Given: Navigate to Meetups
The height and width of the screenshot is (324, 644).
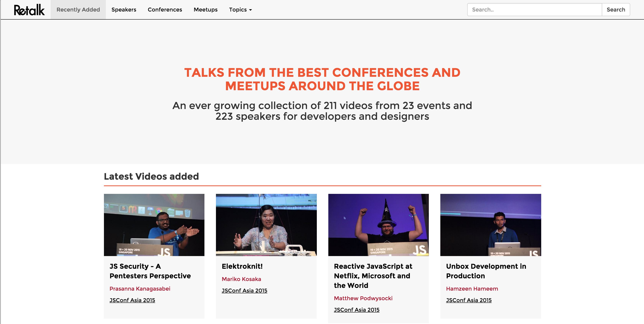Looking at the screenshot, I should pos(206,10).
